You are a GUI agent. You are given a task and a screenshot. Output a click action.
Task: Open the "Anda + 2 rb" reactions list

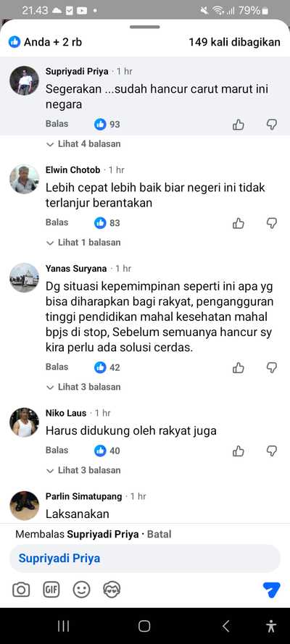click(x=45, y=42)
